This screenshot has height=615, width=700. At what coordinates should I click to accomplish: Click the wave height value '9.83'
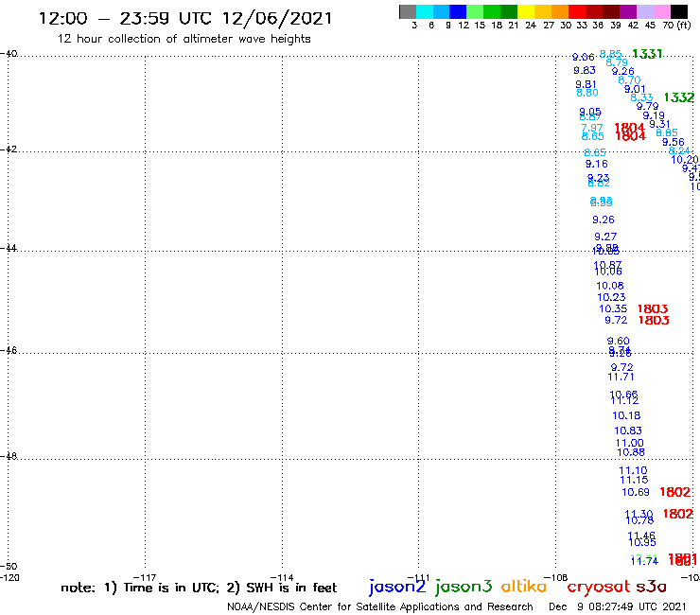(x=585, y=70)
